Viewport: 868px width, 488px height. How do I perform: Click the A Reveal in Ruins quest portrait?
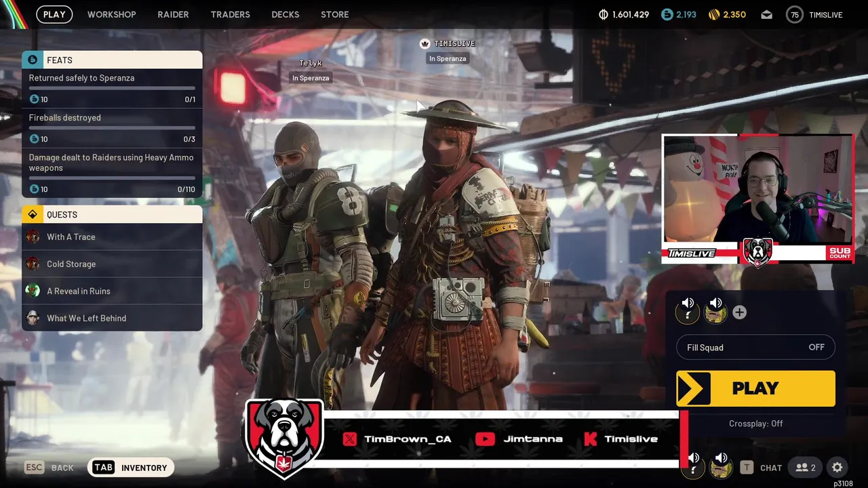click(x=33, y=291)
